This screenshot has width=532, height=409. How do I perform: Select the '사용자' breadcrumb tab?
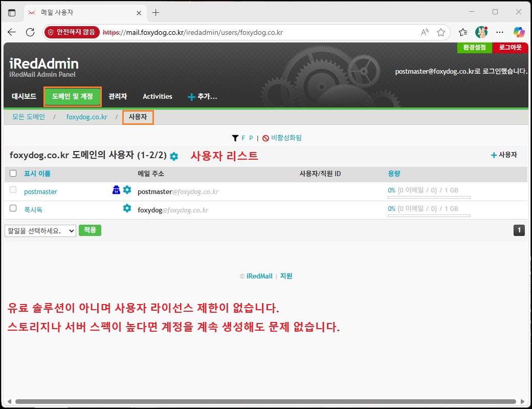pyautogui.click(x=138, y=117)
